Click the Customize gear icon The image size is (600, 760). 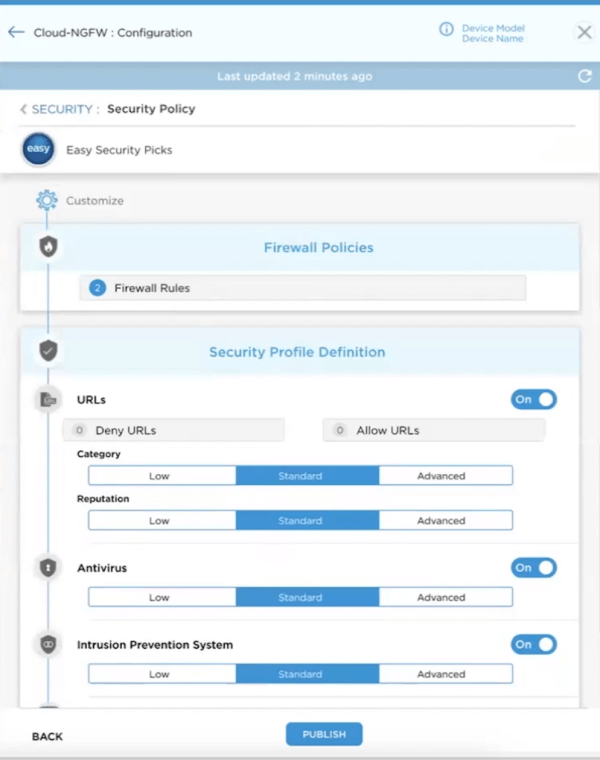(47, 200)
